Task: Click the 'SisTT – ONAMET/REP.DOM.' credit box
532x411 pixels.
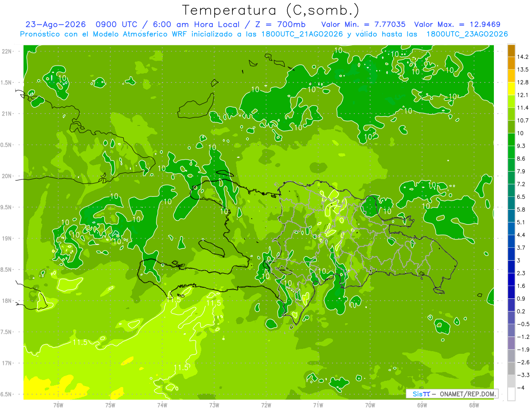Action: coord(452,394)
